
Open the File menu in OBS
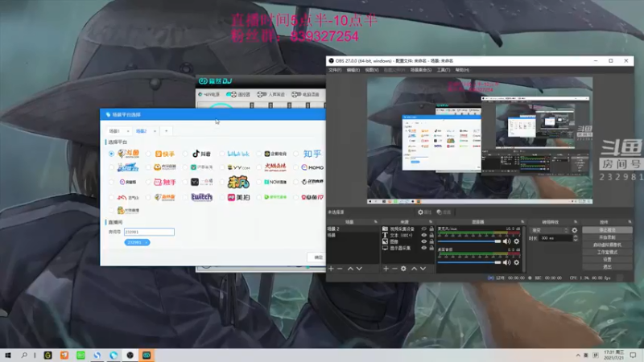pos(335,70)
